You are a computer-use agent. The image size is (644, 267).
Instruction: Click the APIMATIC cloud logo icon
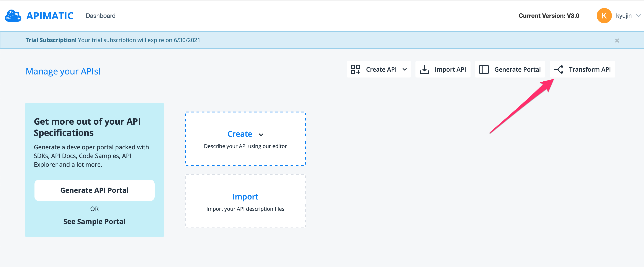pyautogui.click(x=13, y=16)
